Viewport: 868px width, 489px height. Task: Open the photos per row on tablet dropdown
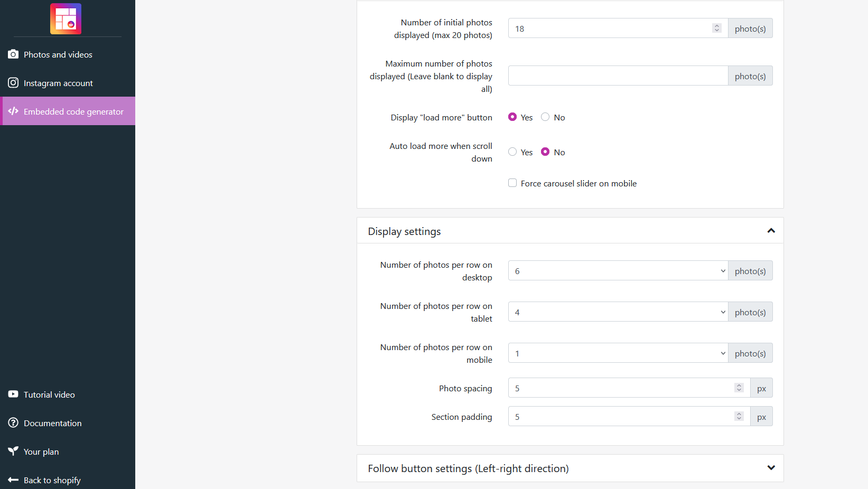click(x=618, y=312)
